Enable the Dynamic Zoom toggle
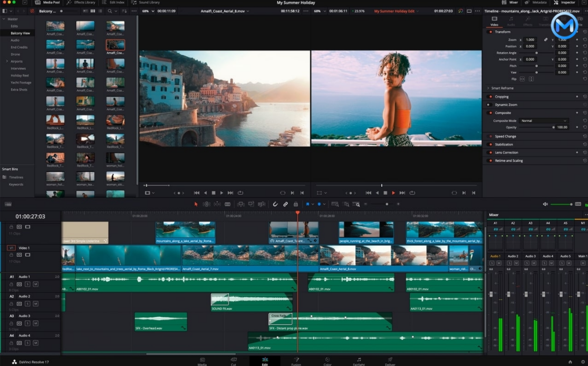Image resolution: width=588 pixels, height=366 pixels. tap(490, 104)
